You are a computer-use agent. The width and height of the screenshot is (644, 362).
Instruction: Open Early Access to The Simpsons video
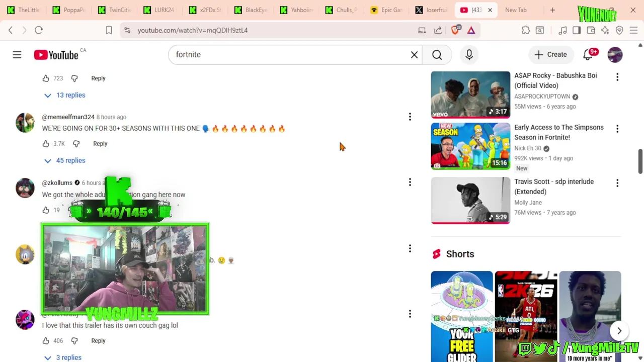pyautogui.click(x=558, y=132)
